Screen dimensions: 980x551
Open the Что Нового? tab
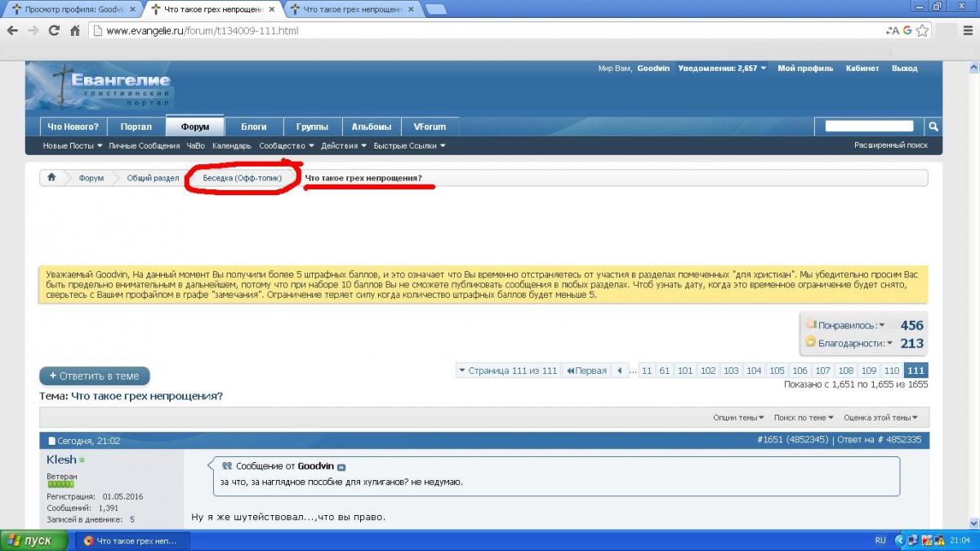(73, 127)
